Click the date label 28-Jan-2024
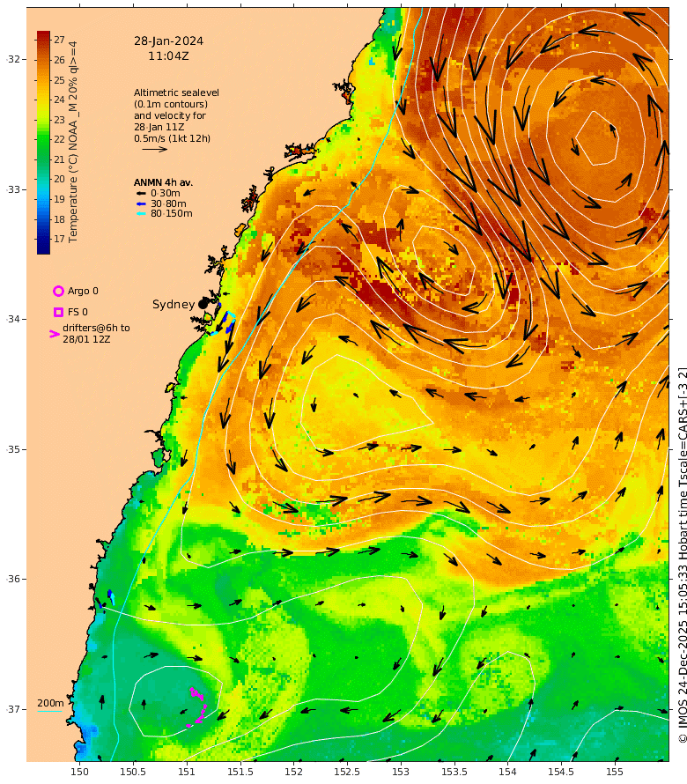Viewport: 687px width, 784px height. [168, 41]
